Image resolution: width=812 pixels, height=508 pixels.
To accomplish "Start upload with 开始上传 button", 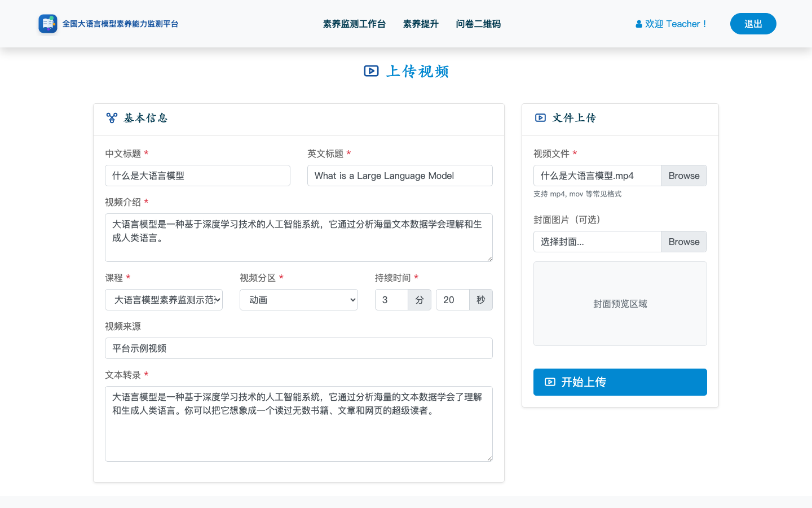I will [x=620, y=382].
